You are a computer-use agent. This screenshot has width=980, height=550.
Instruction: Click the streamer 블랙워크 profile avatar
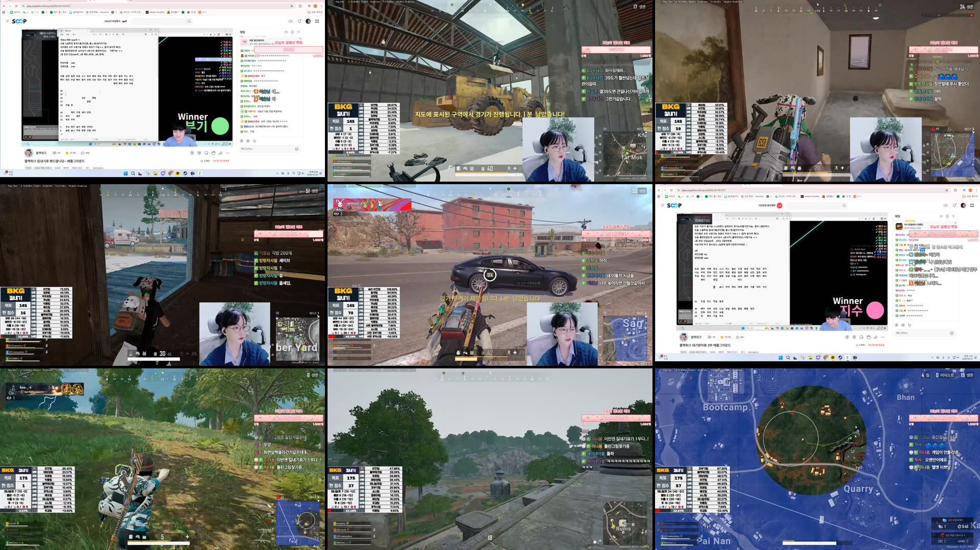click(29, 152)
